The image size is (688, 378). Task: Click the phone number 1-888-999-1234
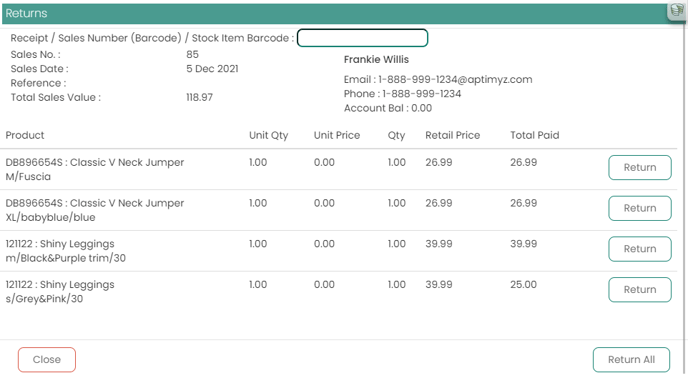point(421,94)
